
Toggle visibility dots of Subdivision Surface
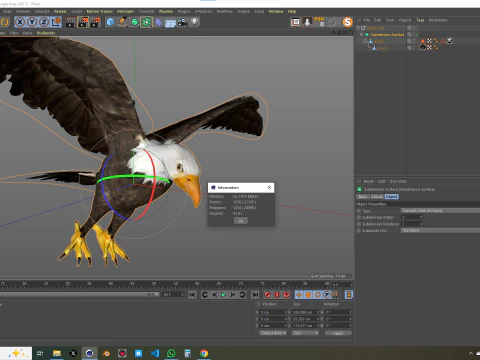414,35
